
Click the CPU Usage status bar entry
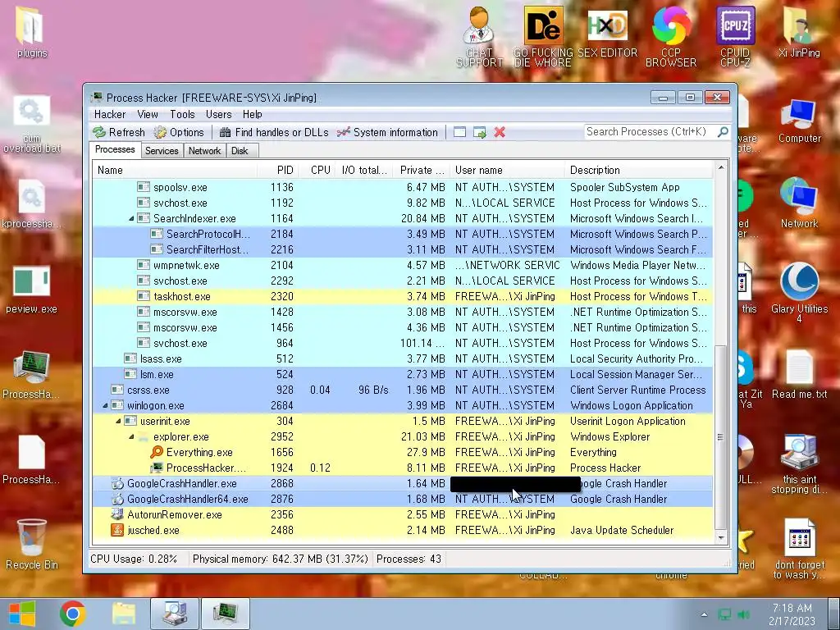(x=134, y=559)
